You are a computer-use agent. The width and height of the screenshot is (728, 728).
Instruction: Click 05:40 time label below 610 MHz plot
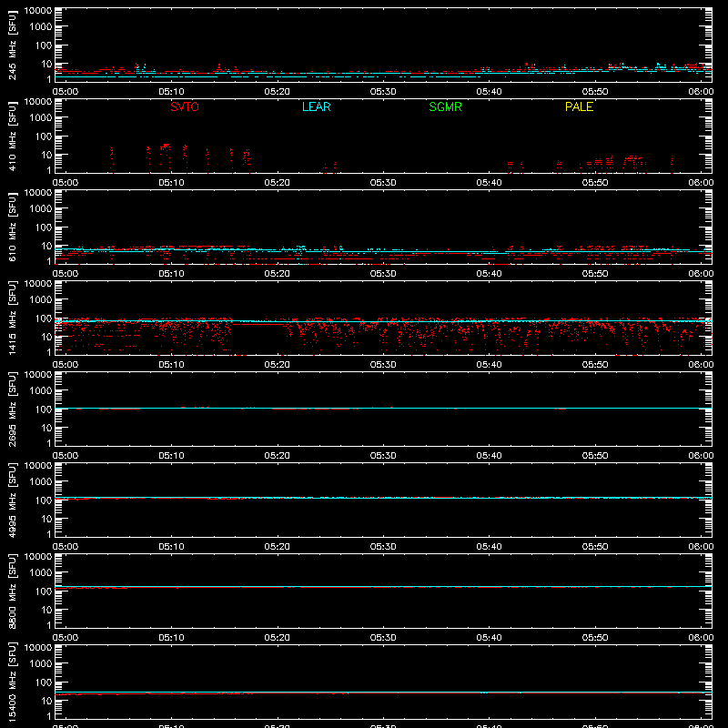pyautogui.click(x=489, y=274)
